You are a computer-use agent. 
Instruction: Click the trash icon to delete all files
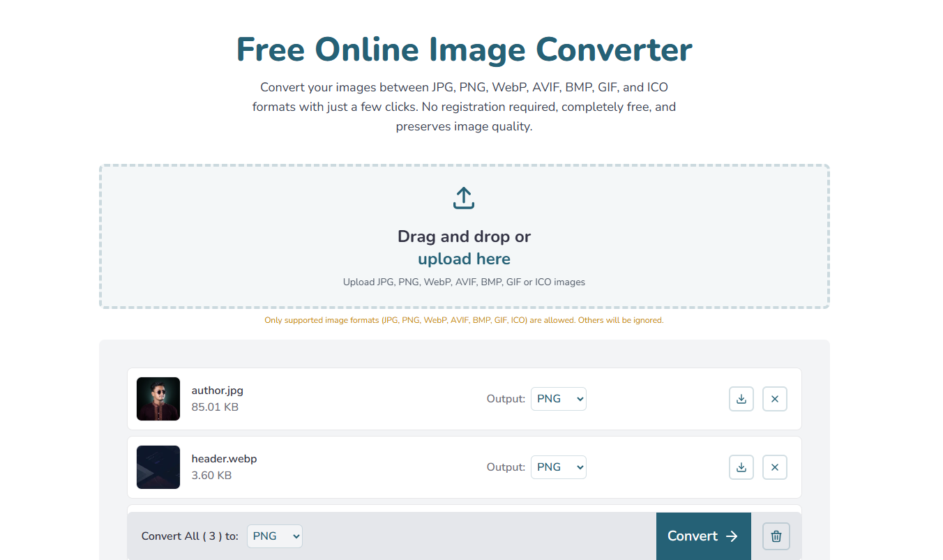point(776,536)
